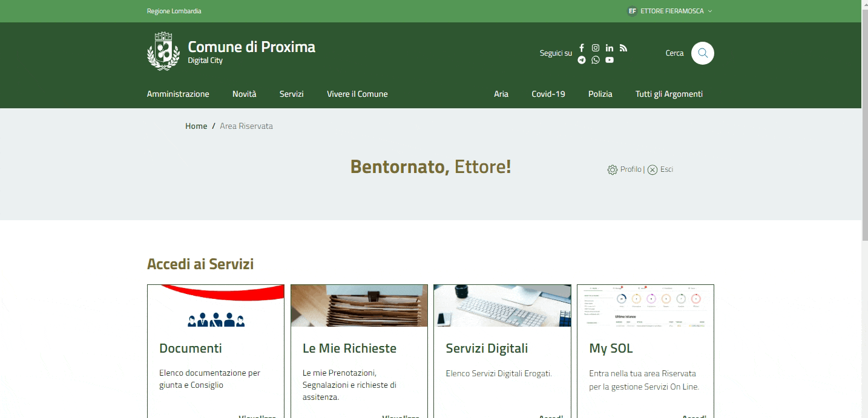Screen dimensions: 868x418
Task: Open the LinkedIn social icon
Action: [610, 48]
